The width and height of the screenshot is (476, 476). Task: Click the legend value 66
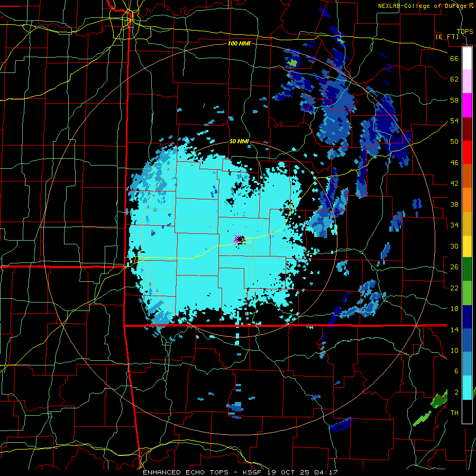click(454, 58)
